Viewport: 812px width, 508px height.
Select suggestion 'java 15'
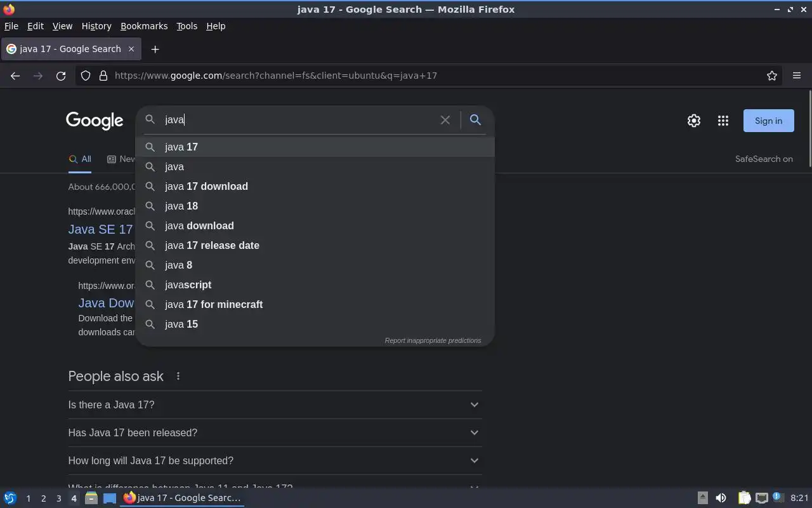(x=315, y=324)
